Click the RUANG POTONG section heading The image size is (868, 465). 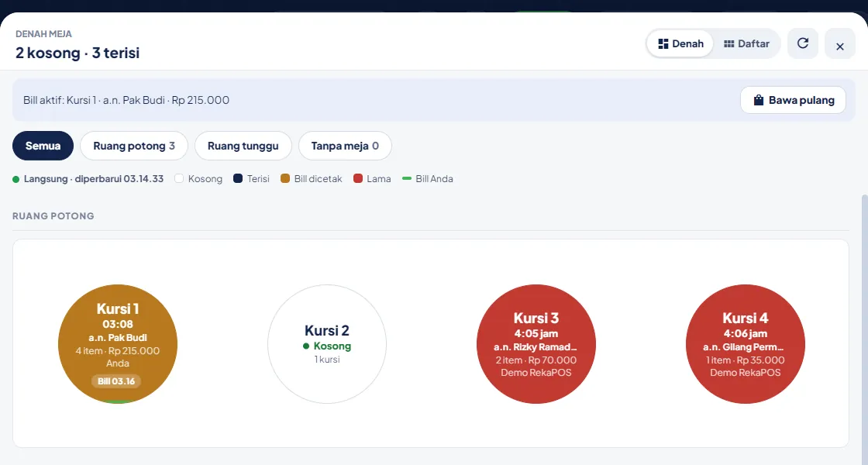point(53,216)
